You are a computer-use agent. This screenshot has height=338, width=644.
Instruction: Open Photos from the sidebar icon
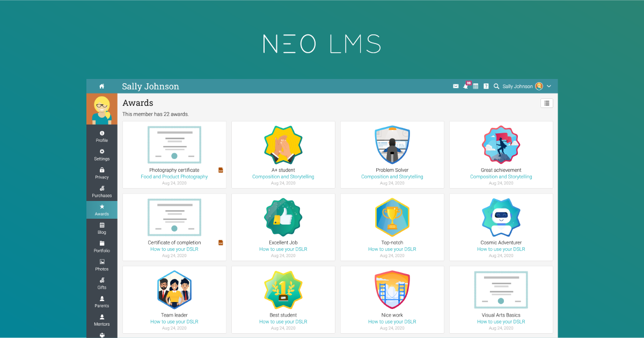pos(101,261)
